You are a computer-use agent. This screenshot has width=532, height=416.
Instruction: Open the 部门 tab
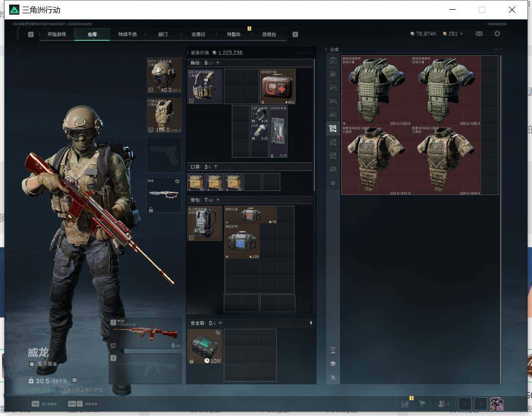pos(163,34)
